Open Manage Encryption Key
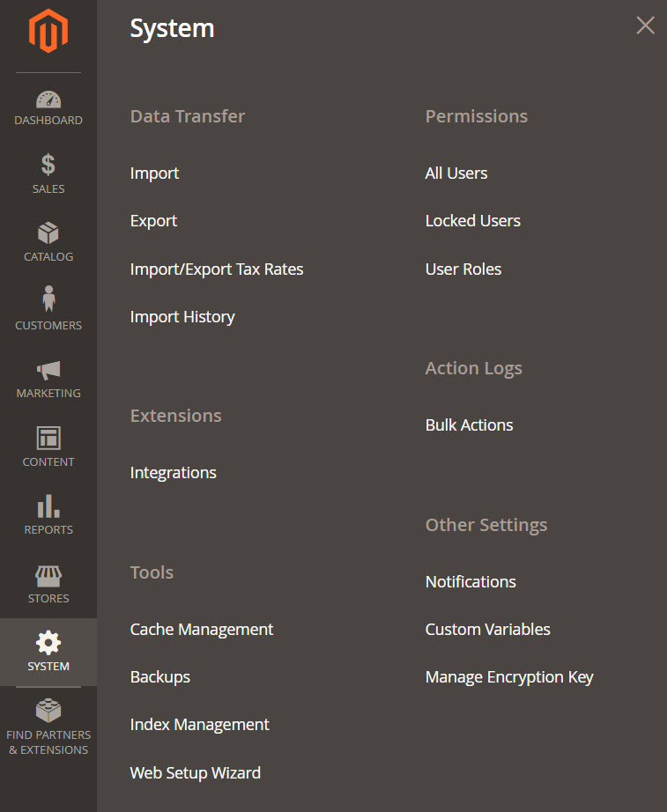Image resolution: width=667 pixels, height=812 pixels. (x=509, y=677)
